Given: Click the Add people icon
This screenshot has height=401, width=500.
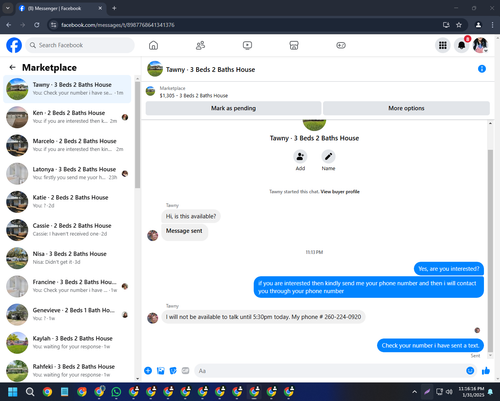Looking at the screenshot, I should click(x=300, y=156).
